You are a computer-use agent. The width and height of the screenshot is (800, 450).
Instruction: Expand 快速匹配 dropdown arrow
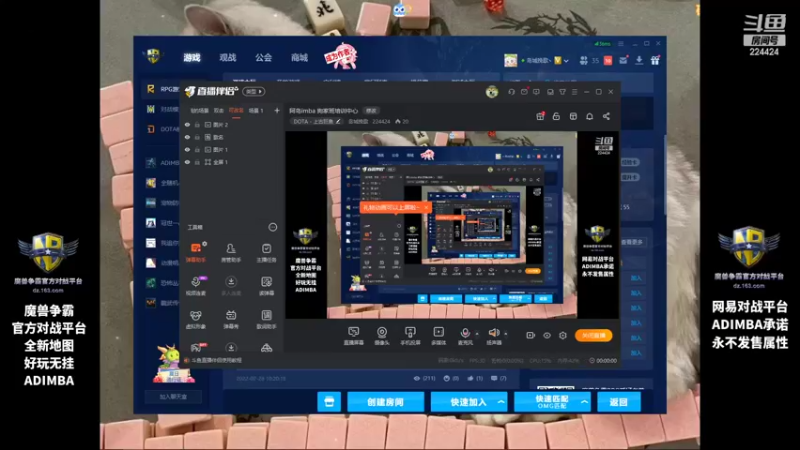click(x=584, y=402)
